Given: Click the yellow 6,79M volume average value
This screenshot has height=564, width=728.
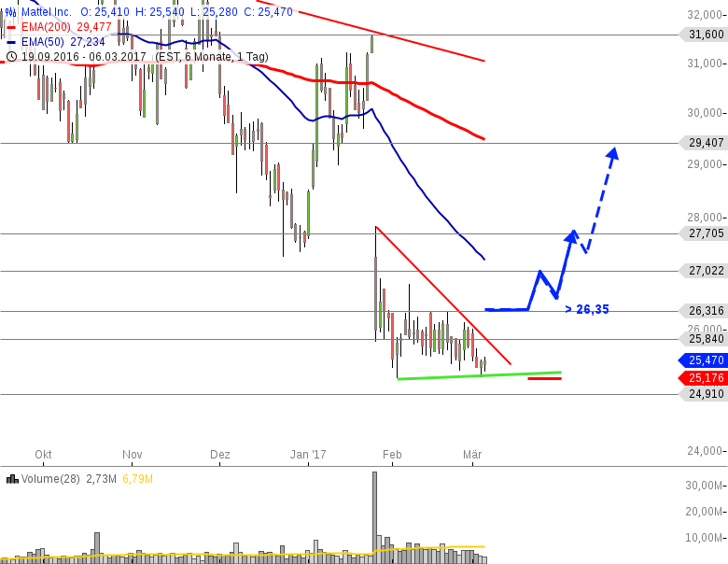Looking at the screenshot, I should pos(138,478).
